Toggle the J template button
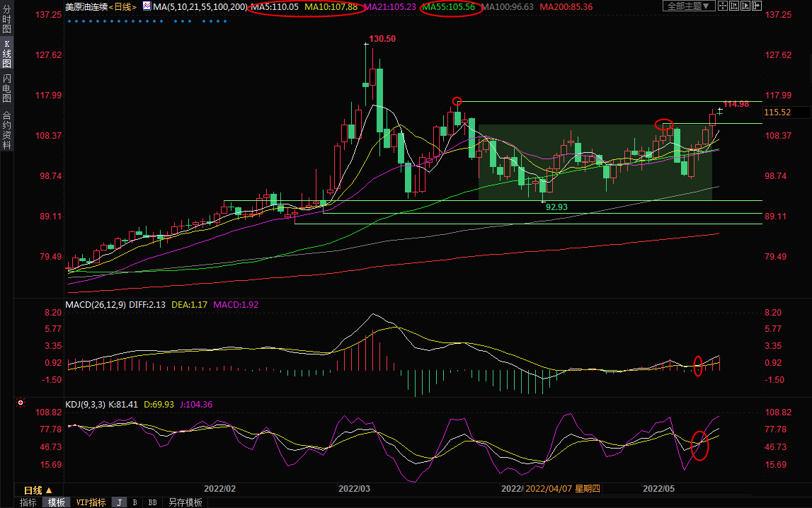The width and height of the screenshot is (812, 508). (x=118, y=502)
